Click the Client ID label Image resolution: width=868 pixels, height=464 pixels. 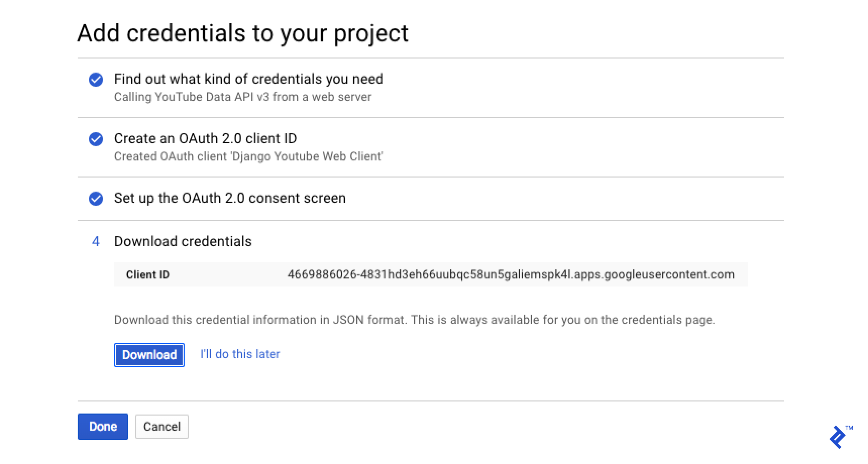147,274
